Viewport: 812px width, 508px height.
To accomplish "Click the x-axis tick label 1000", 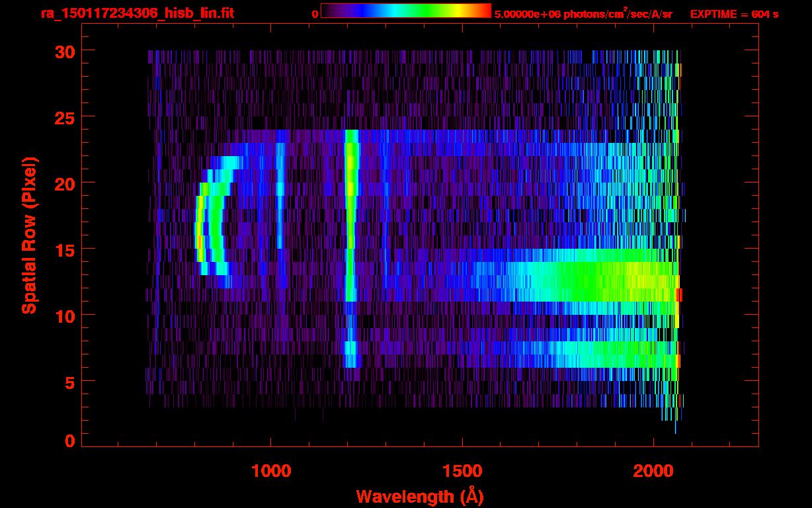I will (x=271, y=471).
